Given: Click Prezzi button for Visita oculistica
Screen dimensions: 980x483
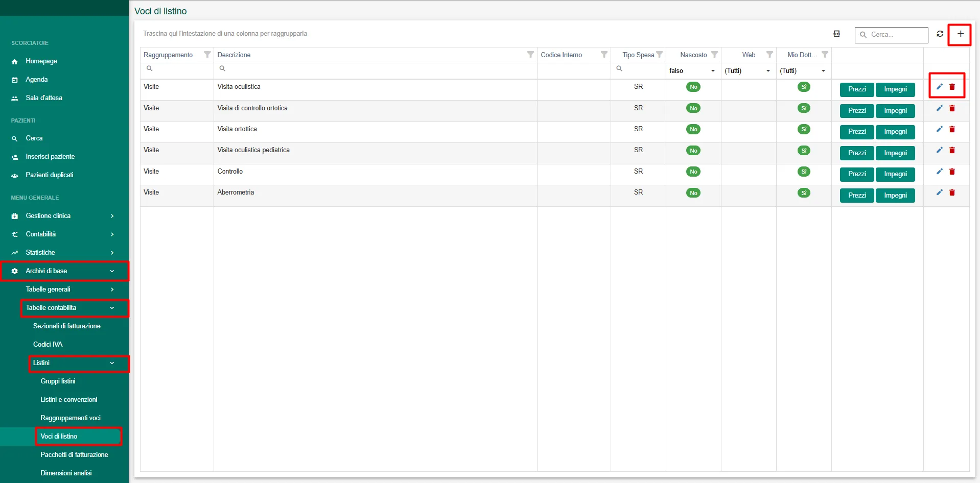Looking at the screenshot, I should click(x=856, y=89).
